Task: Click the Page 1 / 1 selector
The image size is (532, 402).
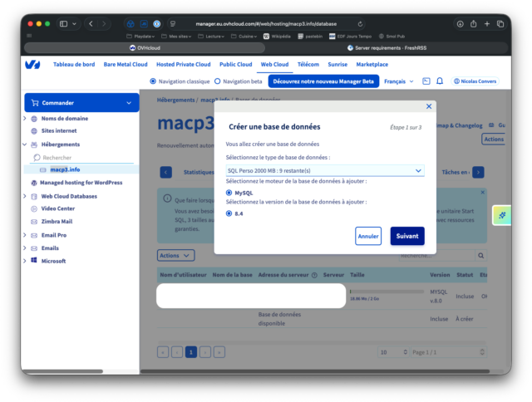Action: coord(448,352)
